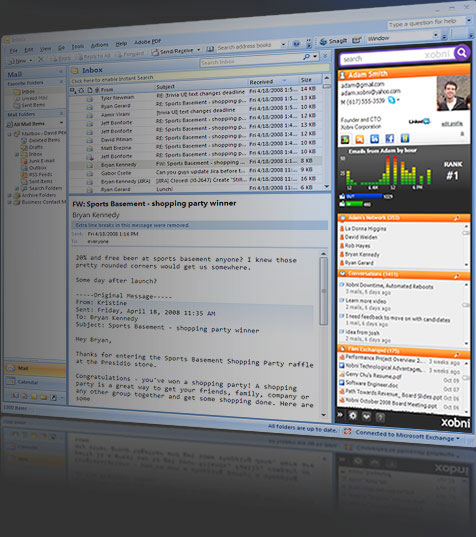The image size is (476, 537).
Task: Click the Calendar navigation pane button
Action: pyautogui.click(x=35, y=382)
